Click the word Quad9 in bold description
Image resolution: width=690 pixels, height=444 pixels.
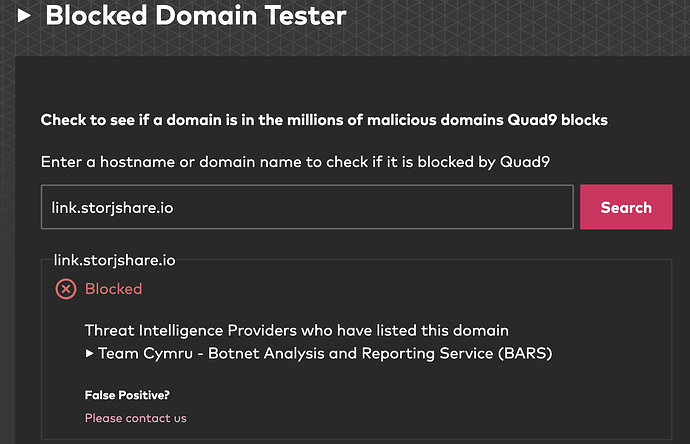(x=532, y=120)
